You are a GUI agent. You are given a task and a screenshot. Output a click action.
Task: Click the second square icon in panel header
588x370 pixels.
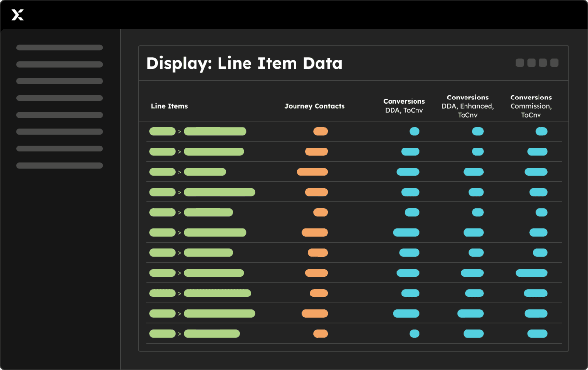pyautogui.click(x=531, y=63)
